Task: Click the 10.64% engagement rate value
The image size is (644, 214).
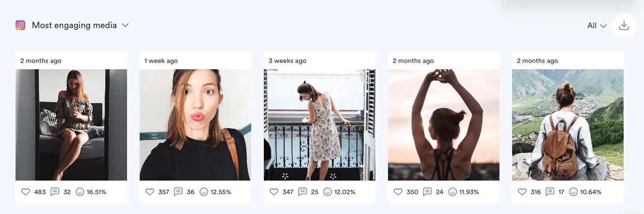Action: click(x=591, y=192)
